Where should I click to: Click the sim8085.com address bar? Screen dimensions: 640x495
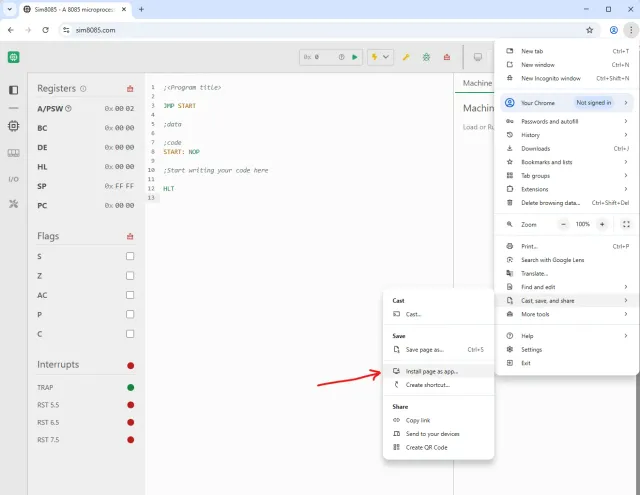tap(327, 30)
